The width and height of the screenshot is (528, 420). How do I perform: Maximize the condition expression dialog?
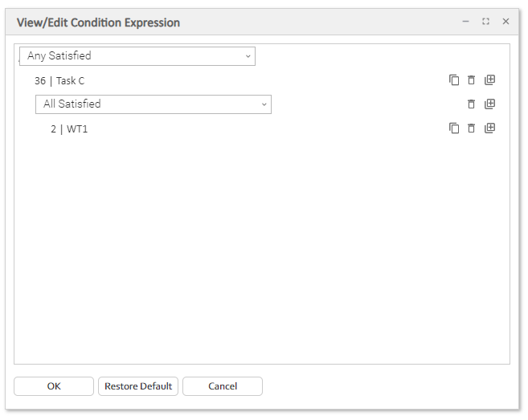point(485,22)
